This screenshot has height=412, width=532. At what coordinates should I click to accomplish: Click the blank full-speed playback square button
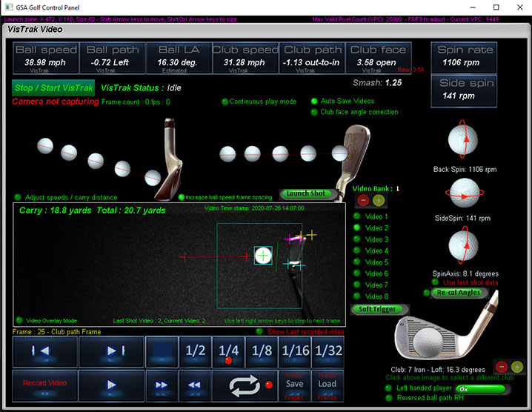(162, 351)
